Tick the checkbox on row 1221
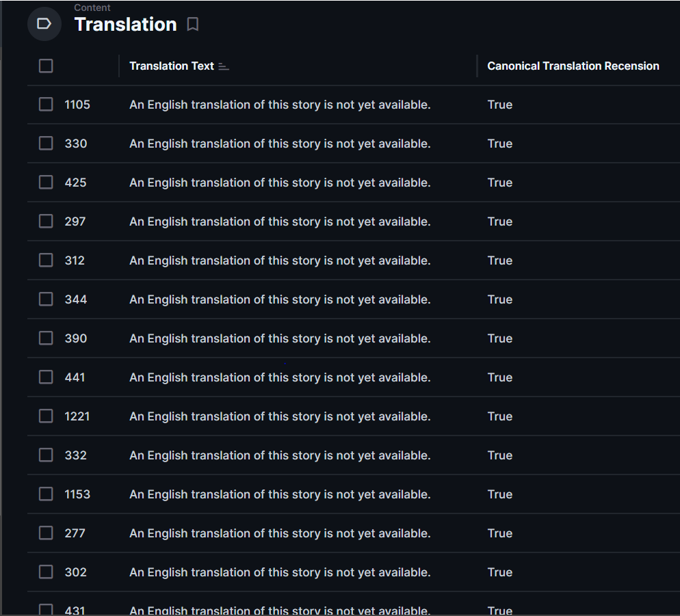 point(46,416)
